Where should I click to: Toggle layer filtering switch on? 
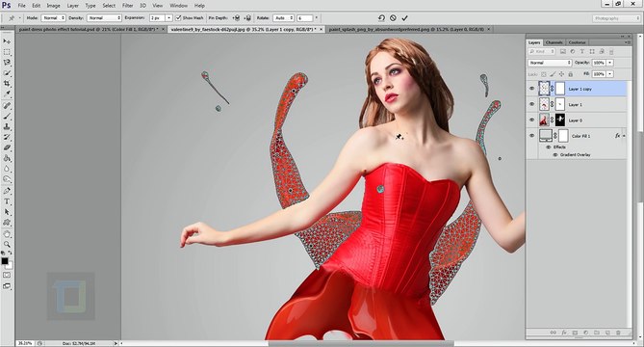612,51
